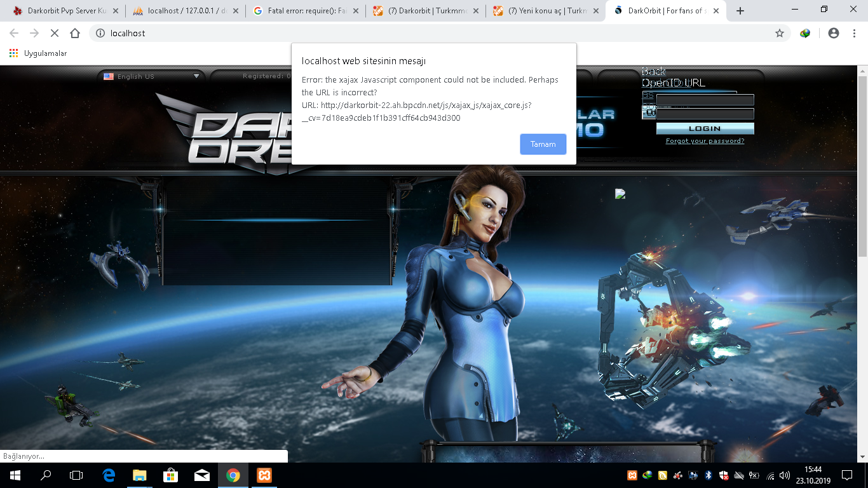
Task: Click the Internet Download Manager tray icon
Action: click(x=648, y=475)
